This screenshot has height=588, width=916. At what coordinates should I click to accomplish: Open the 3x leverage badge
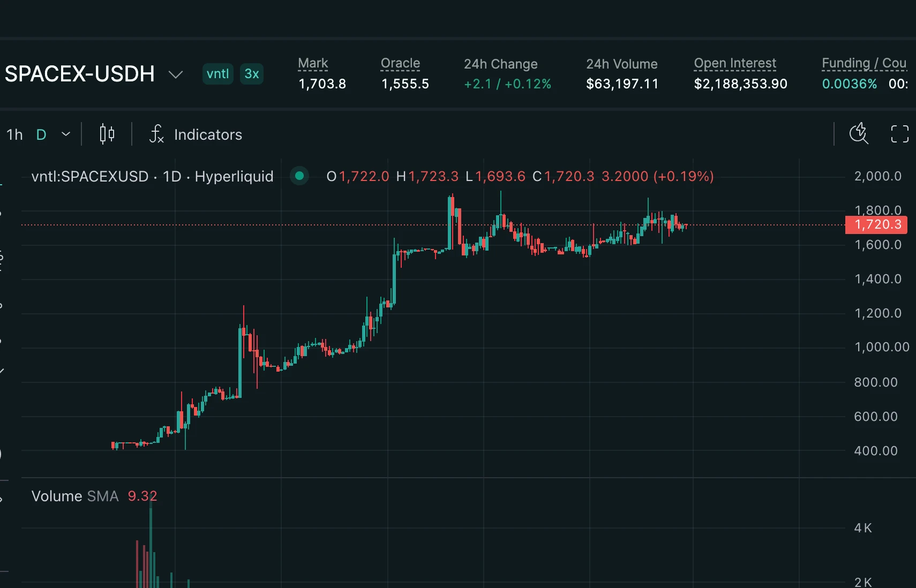(x=252, y=74)
